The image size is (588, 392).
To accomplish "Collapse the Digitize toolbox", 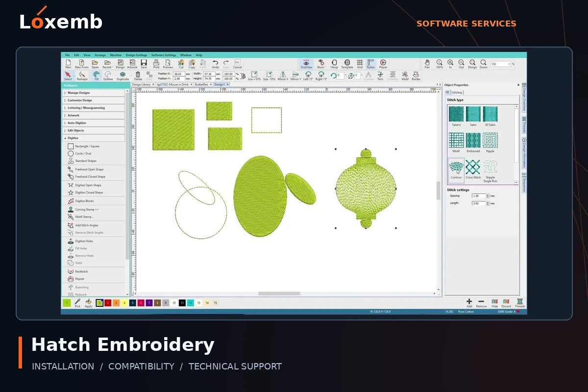I will click(x=93, y=138).
